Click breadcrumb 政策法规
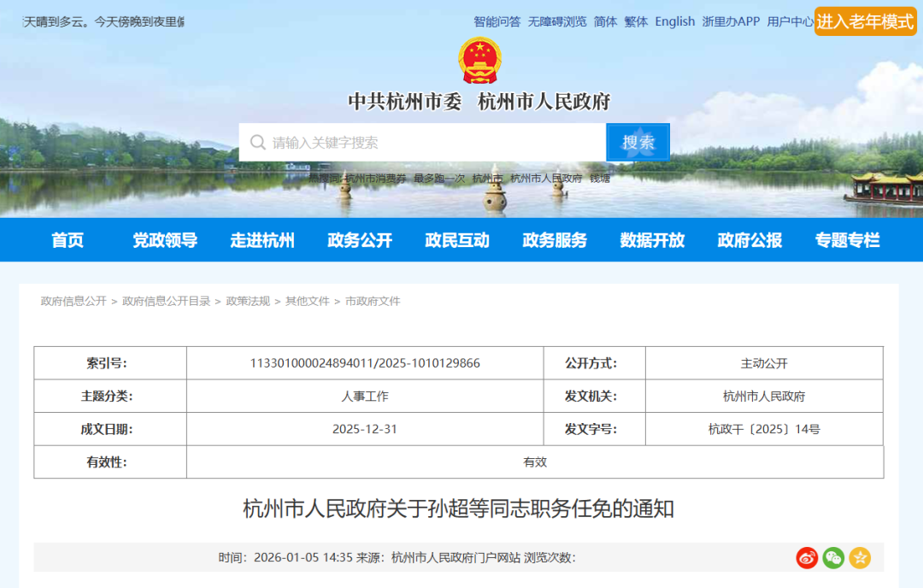Screen dimensions: 923x588 point(248,302)
